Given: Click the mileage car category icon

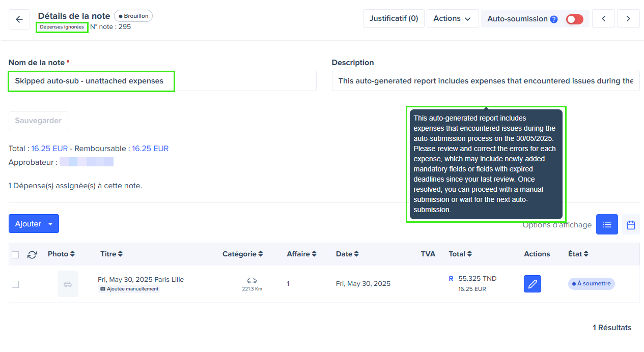Looking at the screenshot, I should 251,281.
